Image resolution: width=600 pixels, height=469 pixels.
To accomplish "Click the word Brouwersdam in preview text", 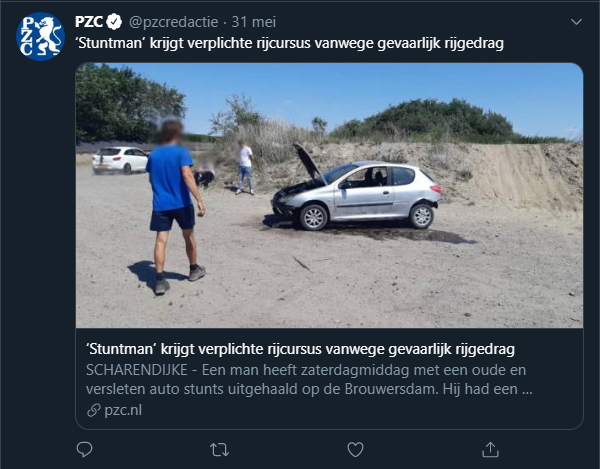I will point(390,389).
